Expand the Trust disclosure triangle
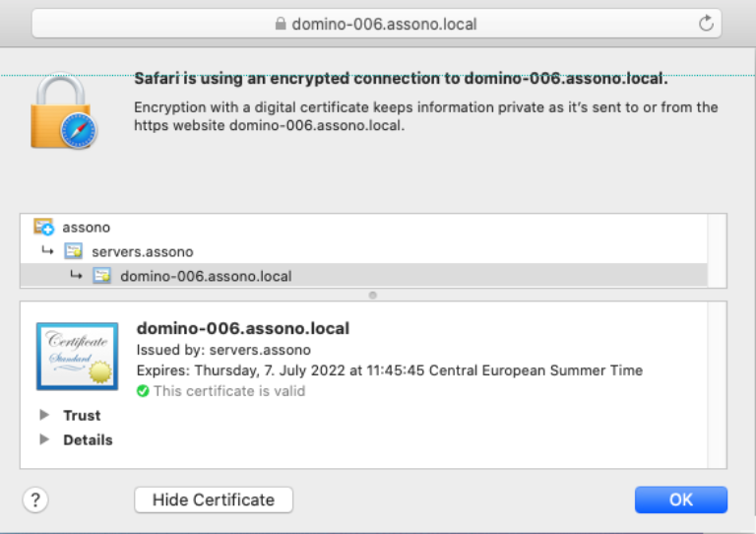Image resolution: width=756 pixels, height=534 pixels. (x=44, y=415)
